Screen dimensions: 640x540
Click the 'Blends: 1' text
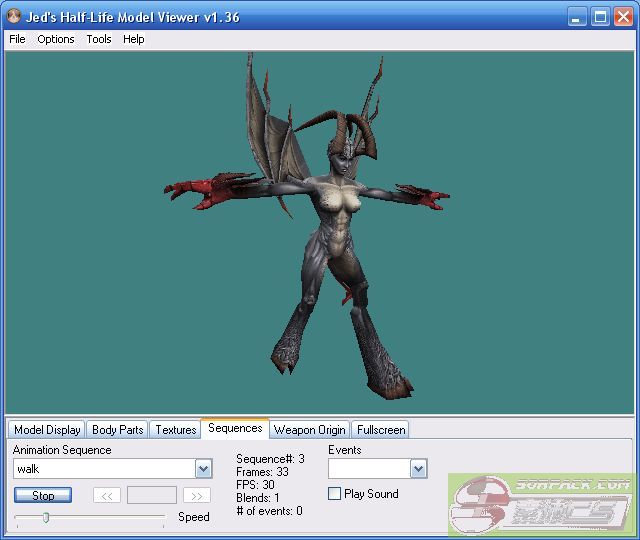(258, 498)
